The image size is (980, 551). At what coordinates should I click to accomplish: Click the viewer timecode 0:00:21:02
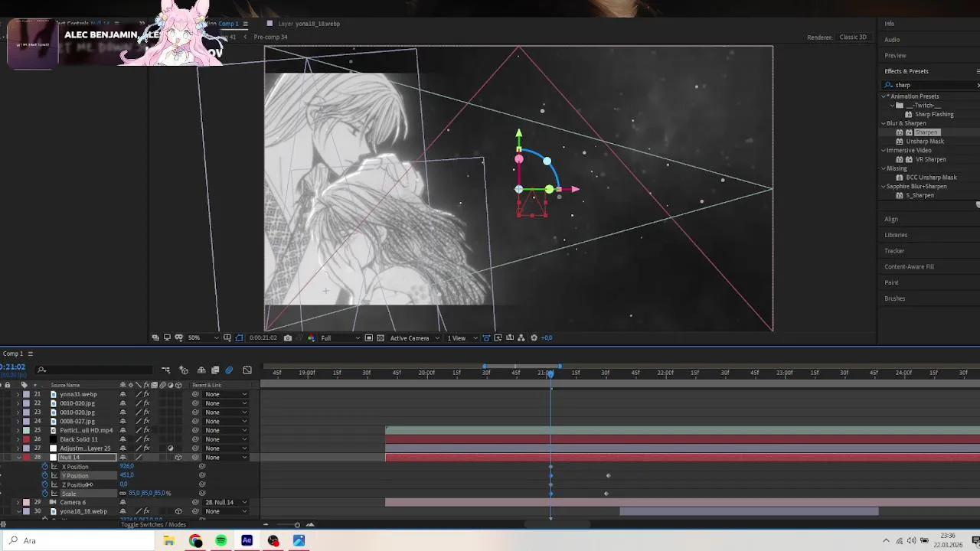pos(263,337)
